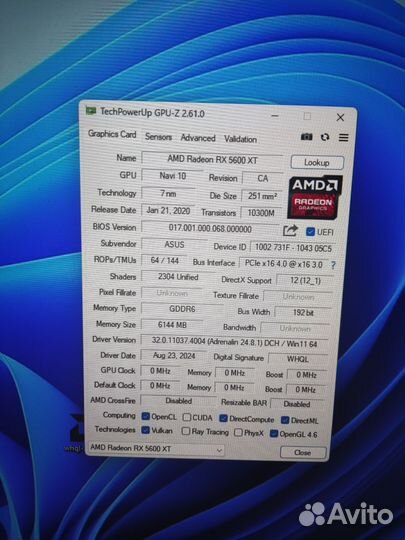The image size is (405, 540).
Task: Click the Bus Interface value PCIe x16 4.0
Action: [x=283, y=264]
